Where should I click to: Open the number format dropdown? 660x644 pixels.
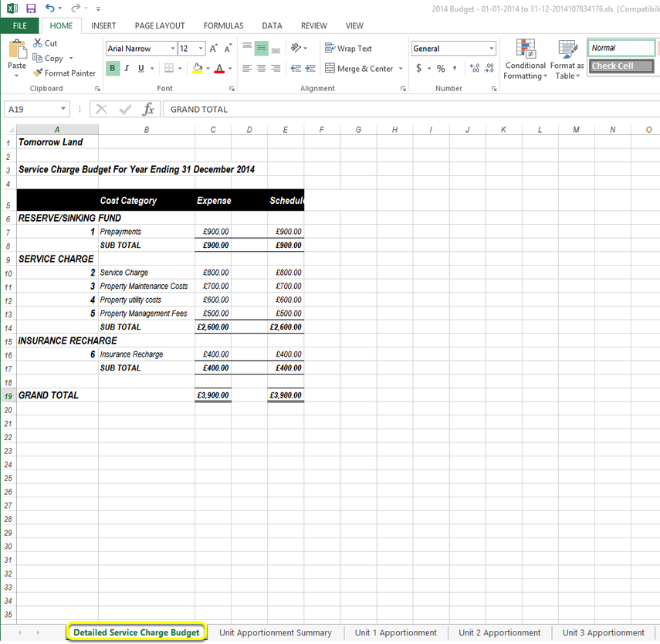[491, 49]
